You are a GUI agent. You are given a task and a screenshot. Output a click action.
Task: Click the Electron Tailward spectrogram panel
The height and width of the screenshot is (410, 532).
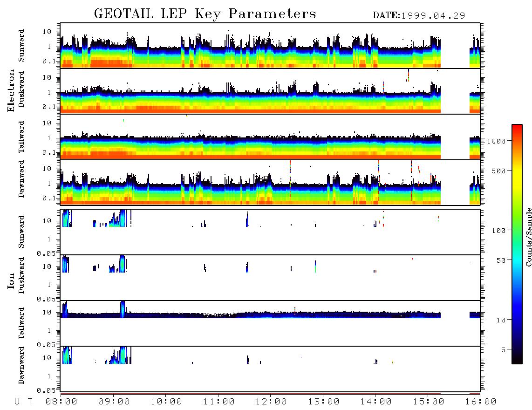tap(270, 137)
